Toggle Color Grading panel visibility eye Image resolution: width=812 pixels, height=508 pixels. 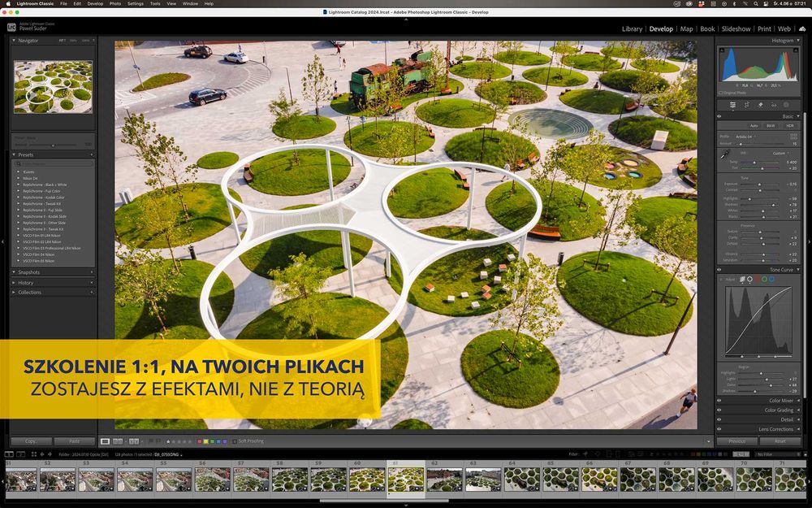coord(719,410)
